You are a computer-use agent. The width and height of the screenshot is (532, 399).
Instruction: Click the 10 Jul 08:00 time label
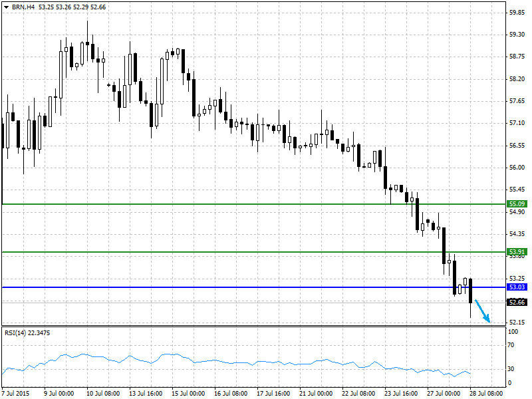pyautogui.click(x=103, y=394)
